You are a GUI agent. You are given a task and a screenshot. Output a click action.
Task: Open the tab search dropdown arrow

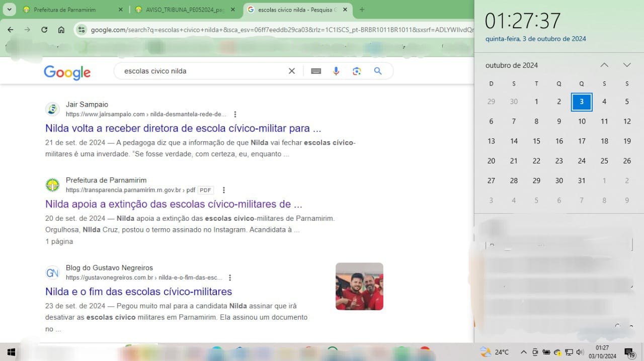click(9, 10)
